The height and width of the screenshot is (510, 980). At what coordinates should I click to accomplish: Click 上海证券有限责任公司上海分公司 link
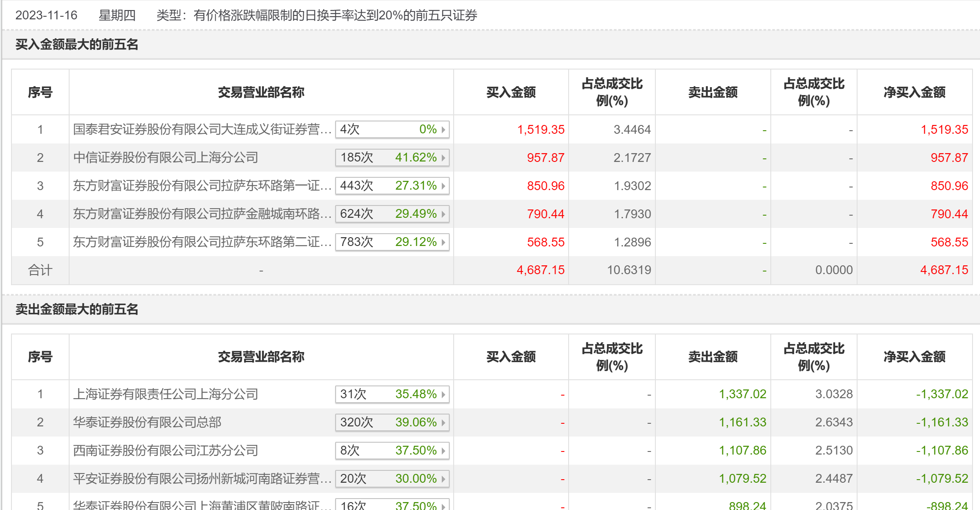[x=166, y=394]
